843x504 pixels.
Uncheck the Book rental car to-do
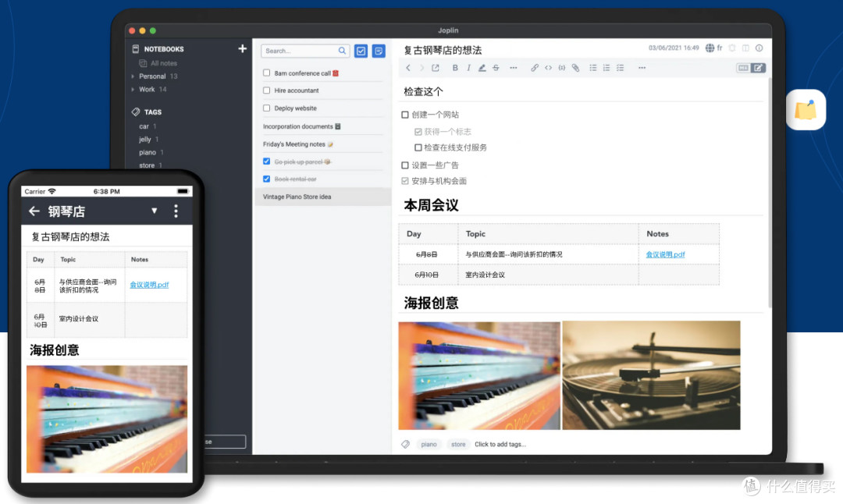click(x=267, y=179)
